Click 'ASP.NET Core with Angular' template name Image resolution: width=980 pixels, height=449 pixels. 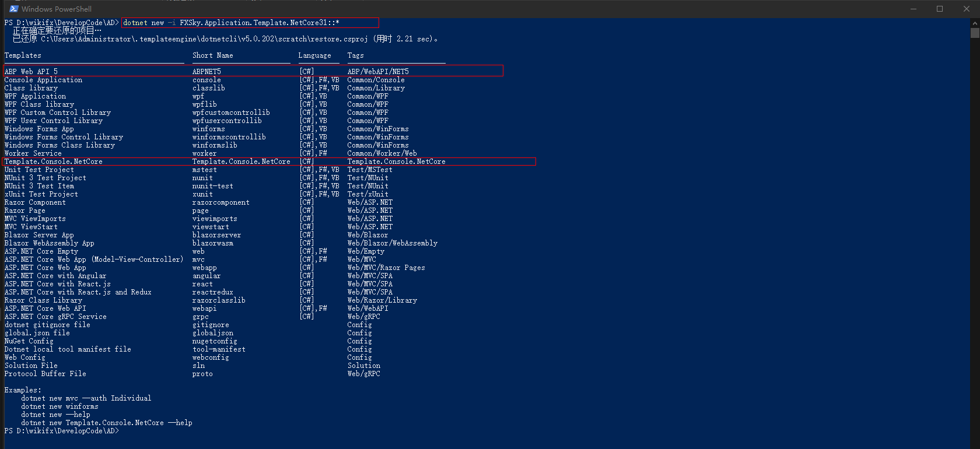tap(55, 276)
